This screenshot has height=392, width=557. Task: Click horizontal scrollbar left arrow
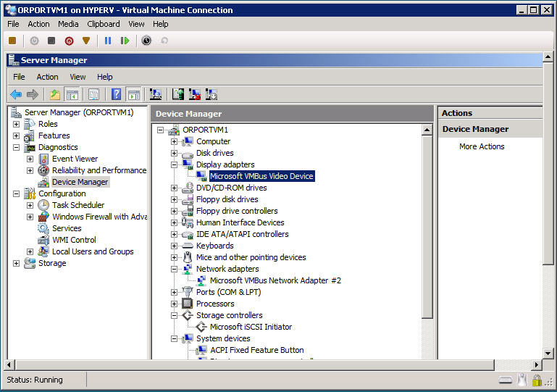[x=9, y=365]
